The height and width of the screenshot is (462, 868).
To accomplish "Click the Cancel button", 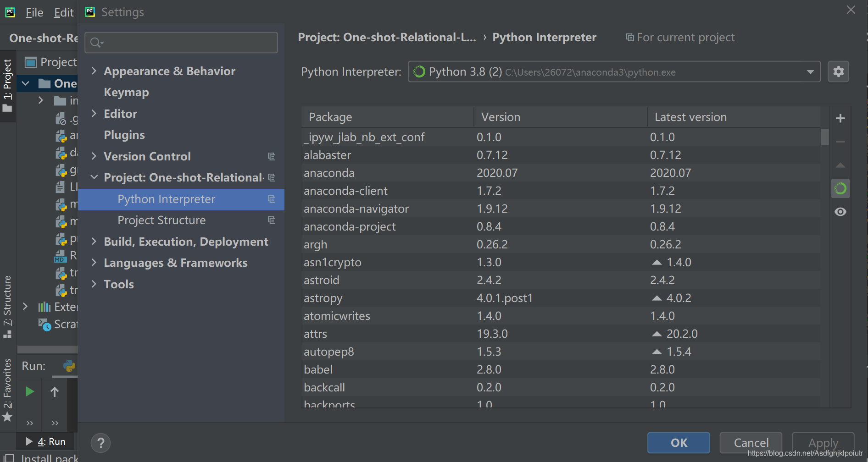I will point(751,443).
